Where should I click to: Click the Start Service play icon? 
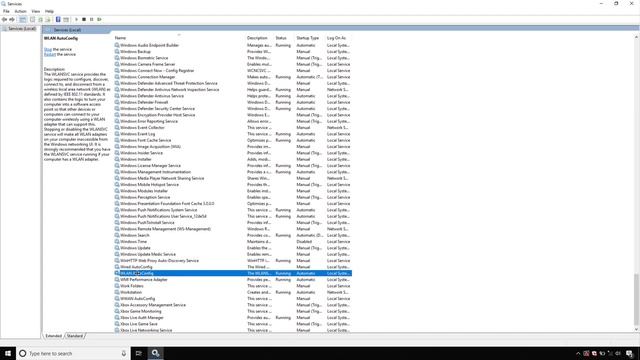(76, 20)
